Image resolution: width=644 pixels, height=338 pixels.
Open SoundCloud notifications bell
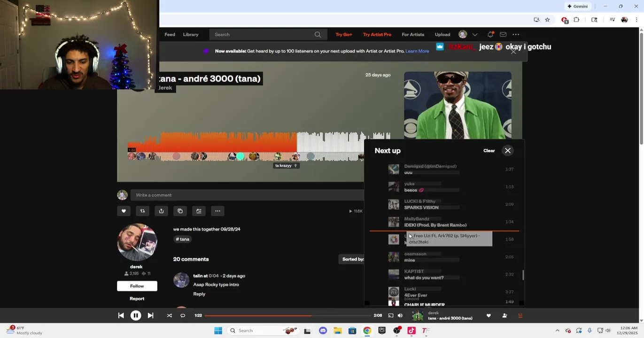490,34
